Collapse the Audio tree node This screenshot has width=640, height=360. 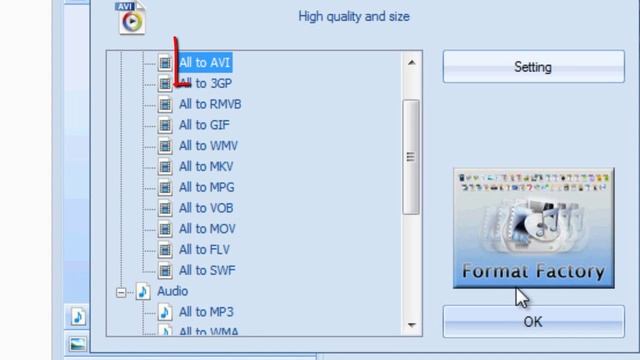click(x=121, y=292)
